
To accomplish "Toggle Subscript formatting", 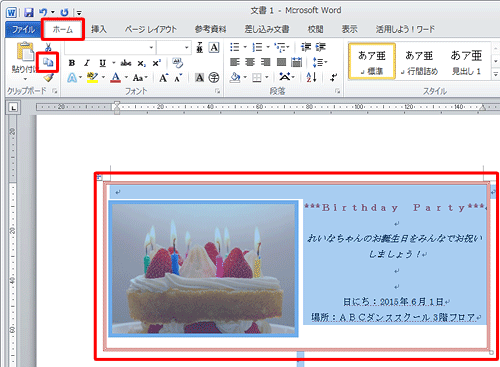I will [x=141, y=63].
